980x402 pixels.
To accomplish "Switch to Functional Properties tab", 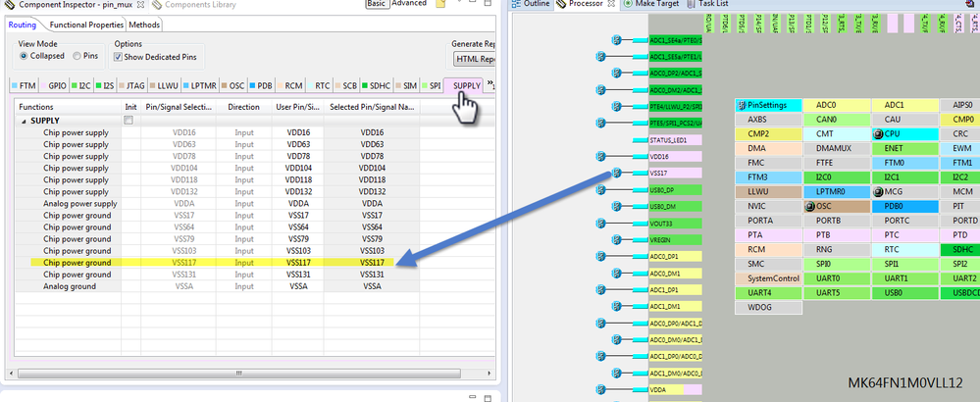I will point(86,25).
